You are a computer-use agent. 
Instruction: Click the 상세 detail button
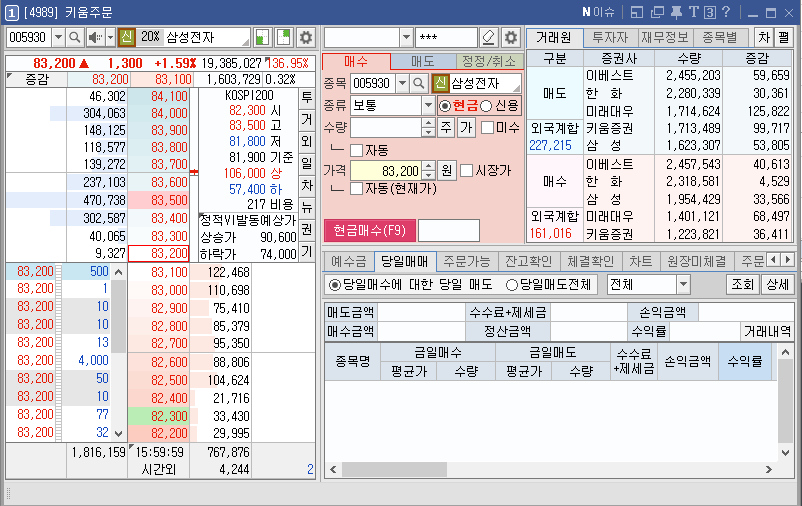click(x=777, y=284)
